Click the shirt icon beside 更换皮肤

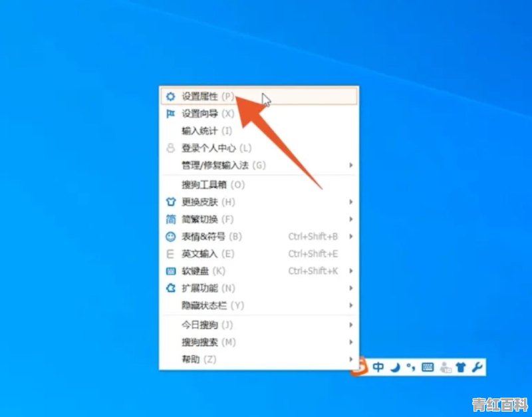171,202
